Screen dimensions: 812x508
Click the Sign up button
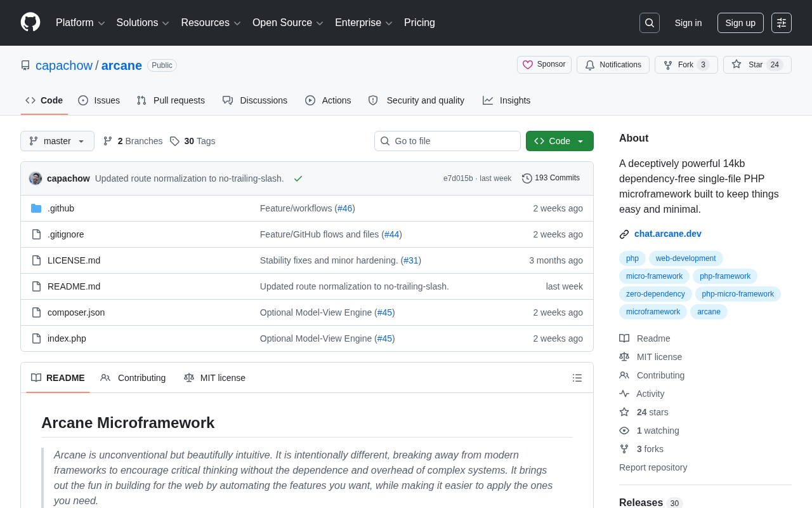740,23
